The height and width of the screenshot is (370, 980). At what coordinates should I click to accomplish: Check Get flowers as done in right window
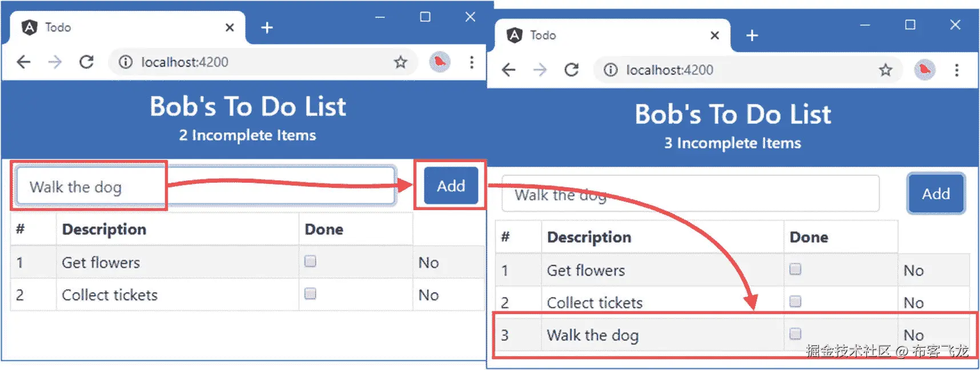coord(795,269)
